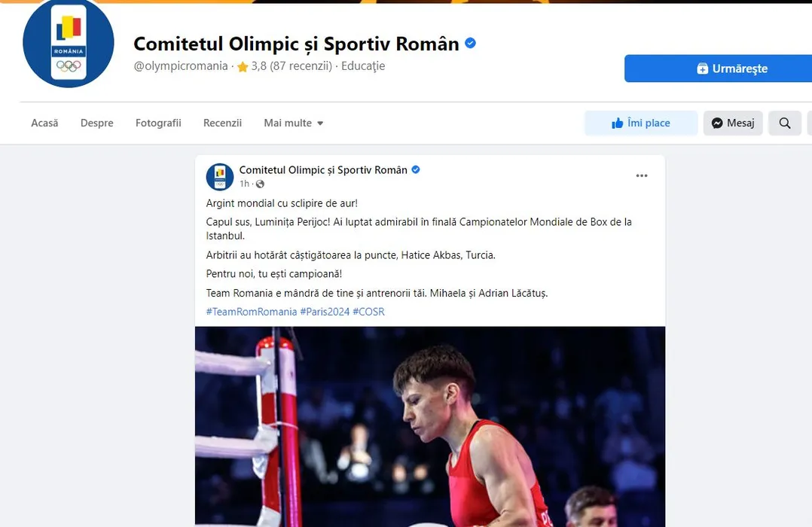
Task: Expand the Mai multe dropdown
Action: (293, 123)
